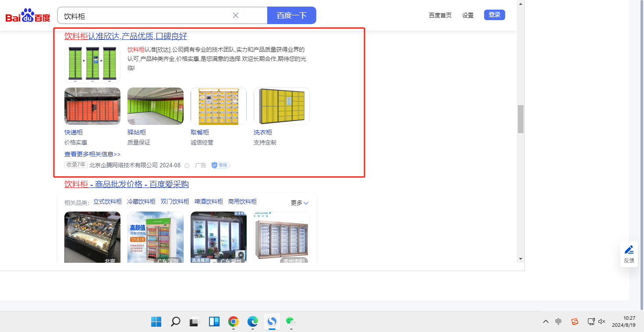Go to 百度首页
644x332 pixels.
(440, 15)
